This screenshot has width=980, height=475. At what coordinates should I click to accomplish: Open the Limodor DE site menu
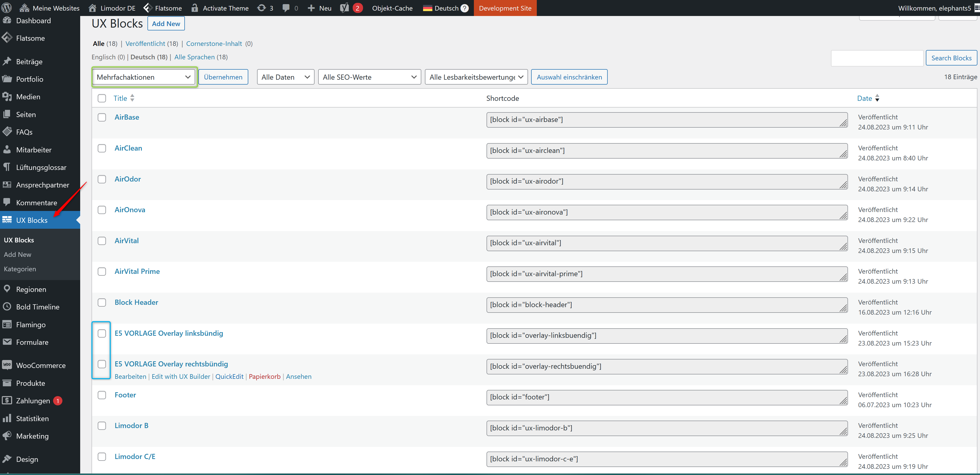pyautogui.click(x=112, y=8)
